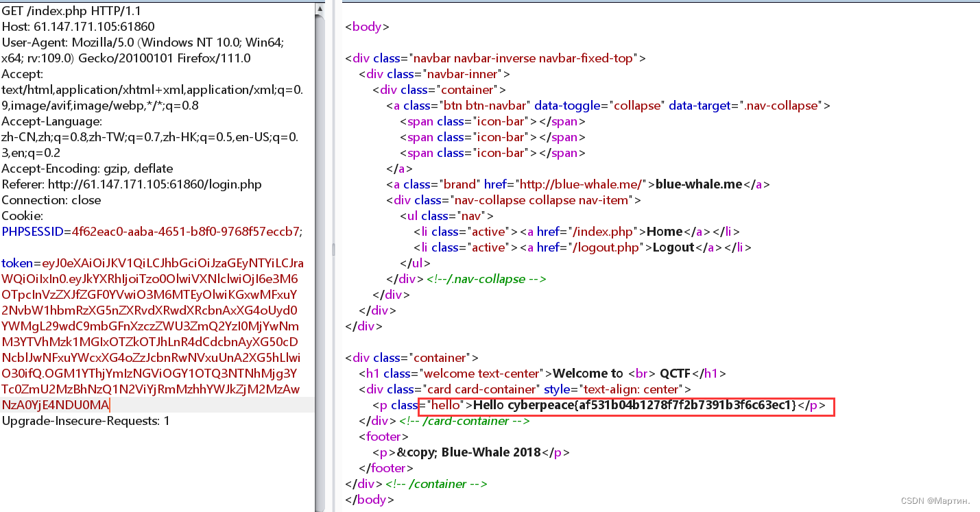Click the zh-CN,zh;q=0.8 language value line
Viewport: 980px width, 512px height.
click(x=150, y=137)
